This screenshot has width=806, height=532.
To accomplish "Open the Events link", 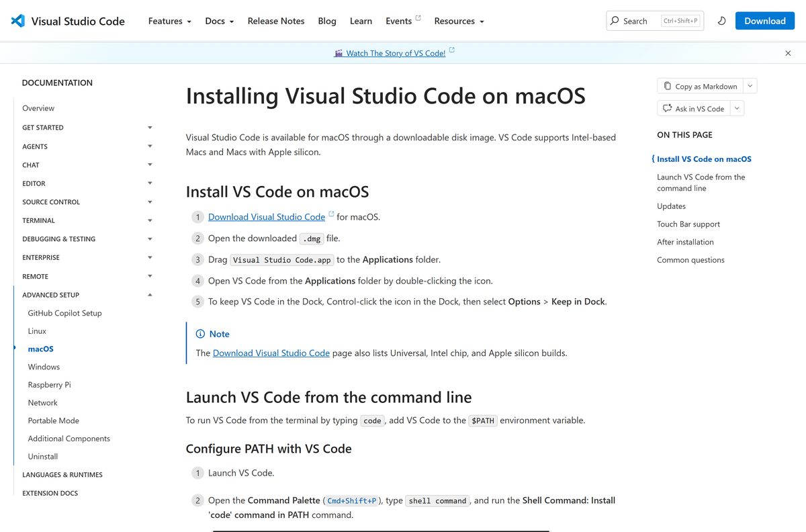I will click(x=398, y=21).
